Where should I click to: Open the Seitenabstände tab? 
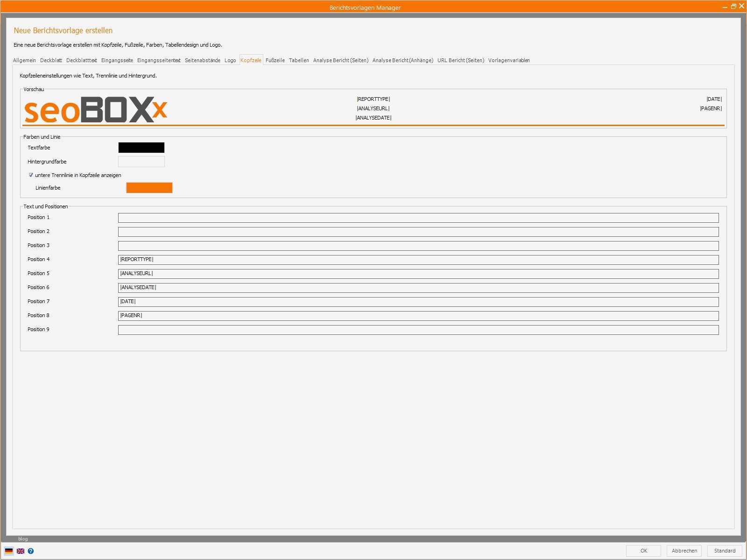(203, 60)
